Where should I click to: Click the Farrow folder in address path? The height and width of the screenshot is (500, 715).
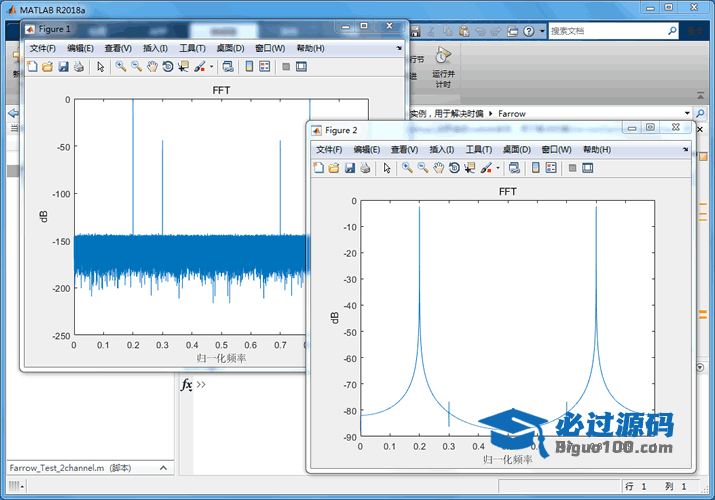[x=511, y=114]
